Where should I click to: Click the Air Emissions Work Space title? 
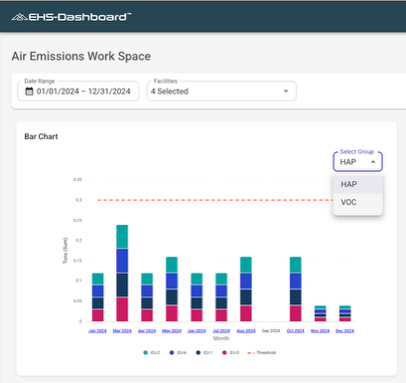coord(81,56)
